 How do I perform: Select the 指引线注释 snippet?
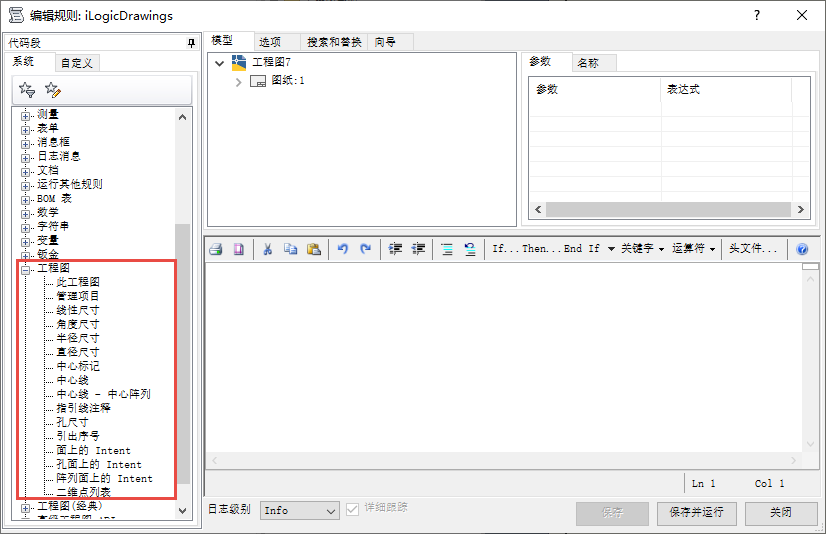coord(84,408)
